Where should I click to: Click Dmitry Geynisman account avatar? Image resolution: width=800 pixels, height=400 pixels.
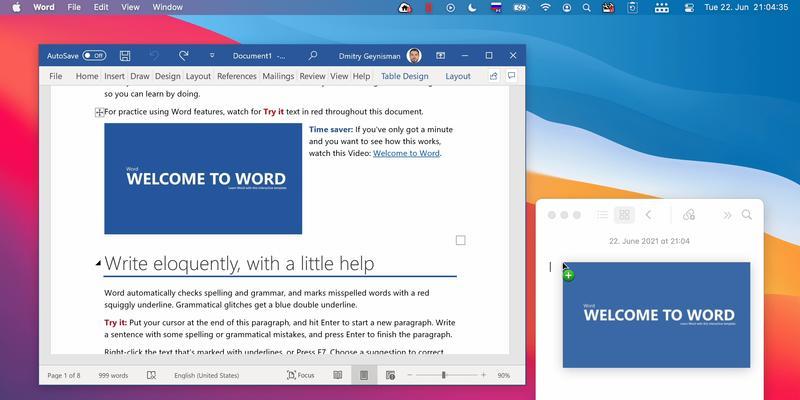414,56
